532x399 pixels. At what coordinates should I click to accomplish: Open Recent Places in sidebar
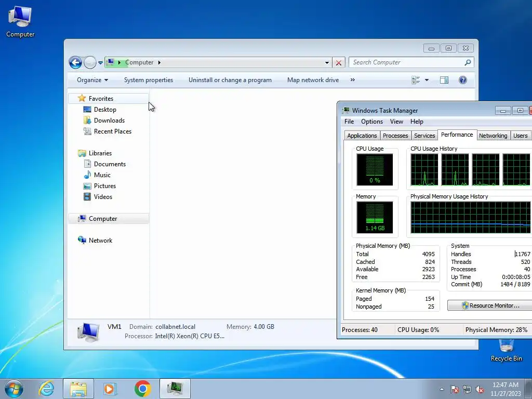tap(112, 131)
